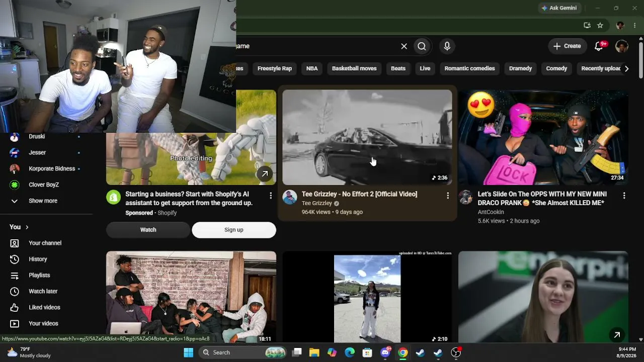This screenshot has width=644, height=362.
Task: Open the Shopify ad headline link
Action: pos(189,199)
